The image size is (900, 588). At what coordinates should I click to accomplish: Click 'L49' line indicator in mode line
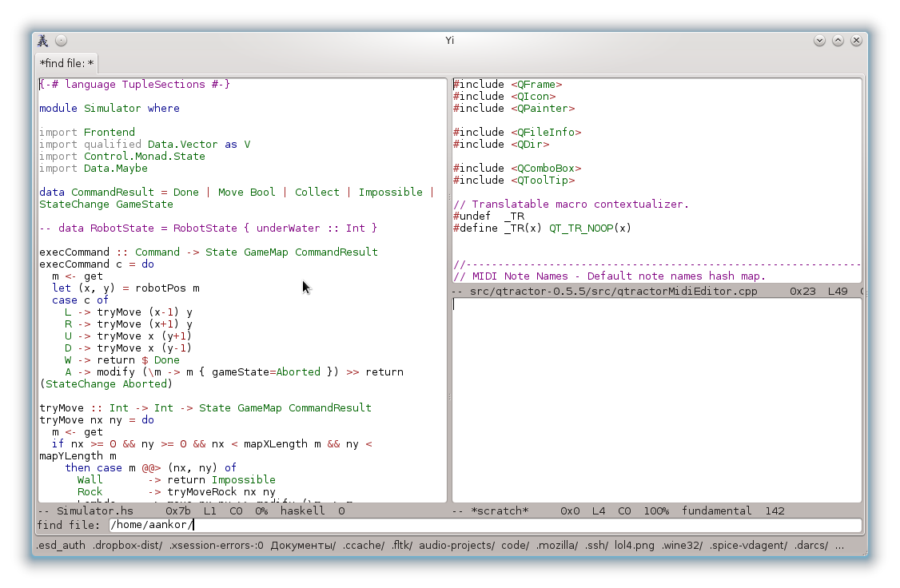pos(838,292)
